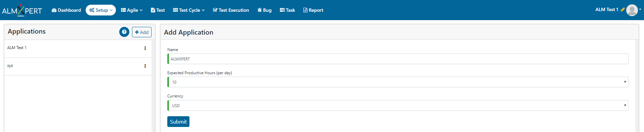The image size is (644, 132).
Task: Open the Test Execution page
Action: coord(231,10)
